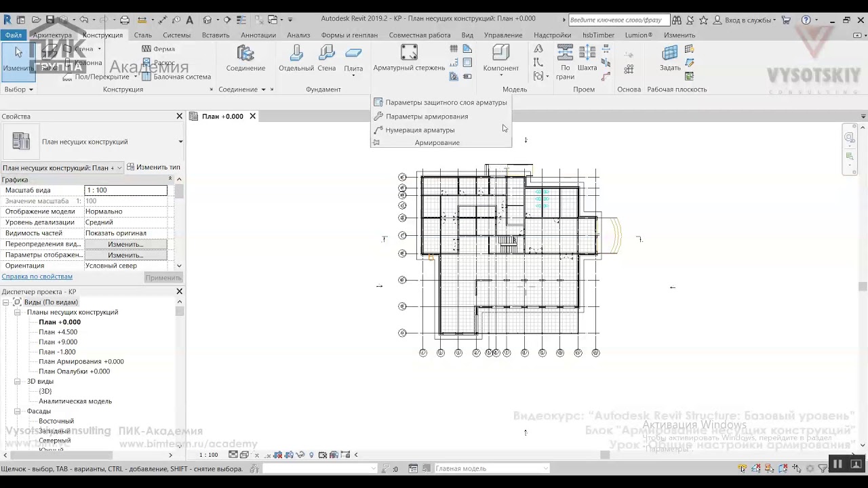Pick the foundation Стена tool
The height and width of the screenshot is (488, 868).
tap(327, 58)
